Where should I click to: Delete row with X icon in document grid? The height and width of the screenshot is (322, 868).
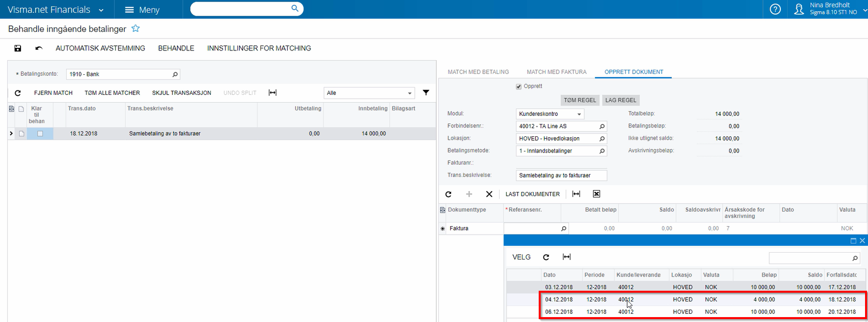(489, 194)
